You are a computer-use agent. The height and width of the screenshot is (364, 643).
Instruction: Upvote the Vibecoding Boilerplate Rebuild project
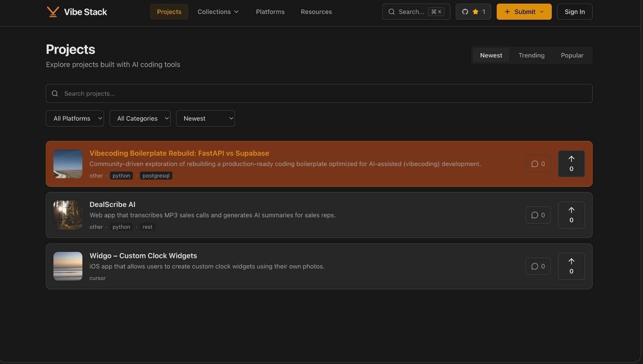coord(571,164)
